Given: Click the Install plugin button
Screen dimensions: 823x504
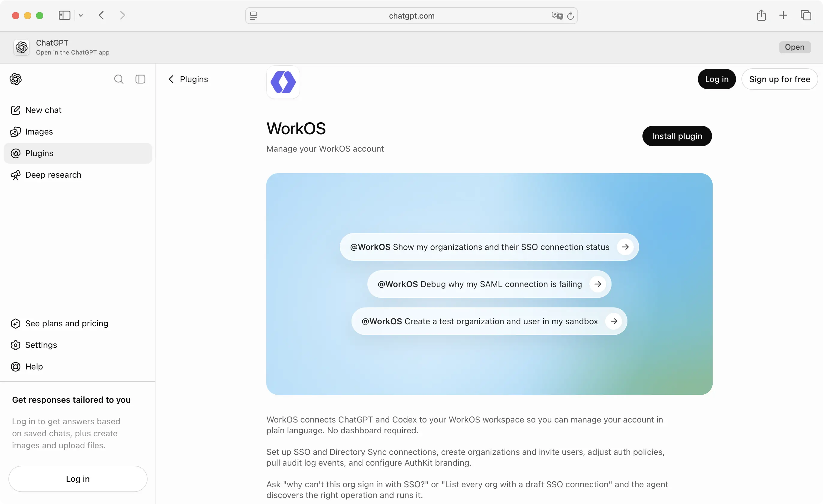Looking at the screenshot, I should click(x=677, y=136).
